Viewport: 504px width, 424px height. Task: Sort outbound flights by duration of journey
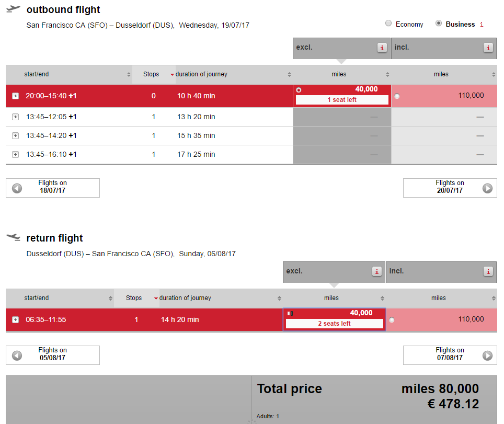click(201, 74)
